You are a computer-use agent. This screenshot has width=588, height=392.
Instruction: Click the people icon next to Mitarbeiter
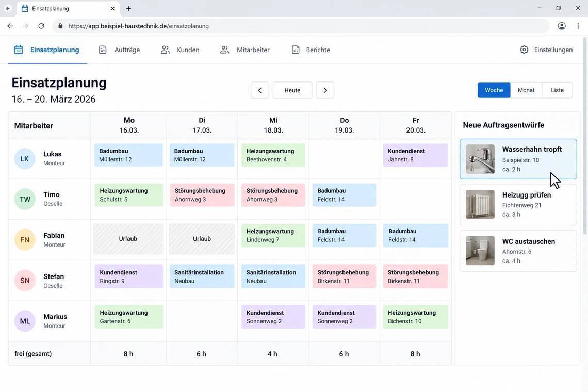[x=224, y=50]
